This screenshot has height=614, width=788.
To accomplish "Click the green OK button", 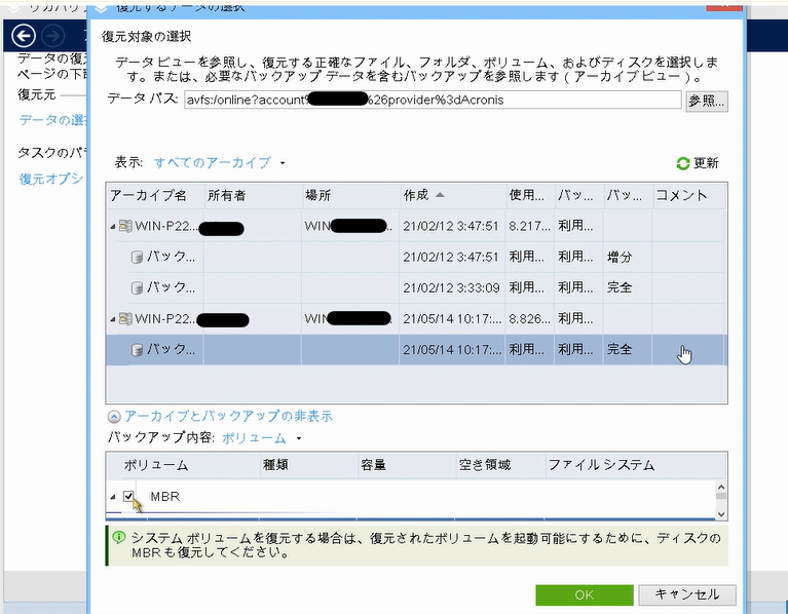I will (x=584, y=595).
